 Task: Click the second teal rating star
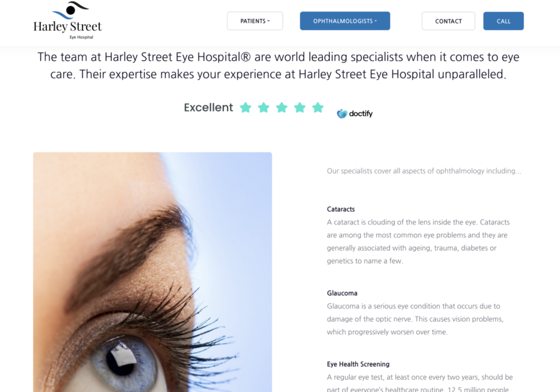(264, 107)
